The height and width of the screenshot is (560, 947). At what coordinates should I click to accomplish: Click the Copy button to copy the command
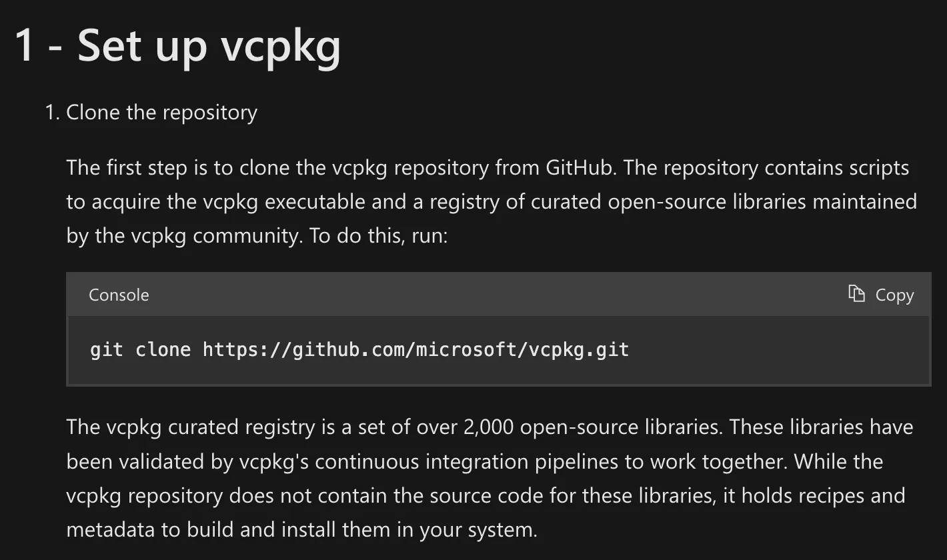pos(894,294)
